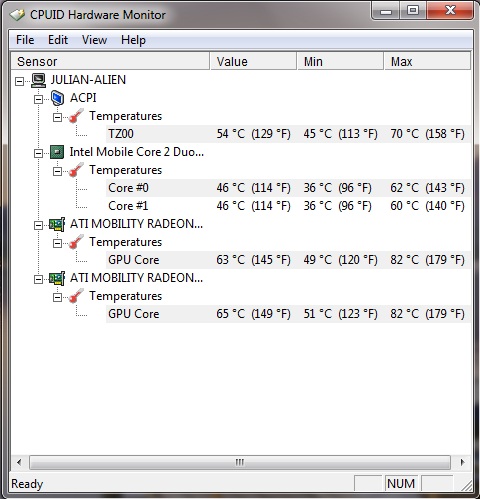Click the first ATI Mobility Radeon card icon

(57, 224)
